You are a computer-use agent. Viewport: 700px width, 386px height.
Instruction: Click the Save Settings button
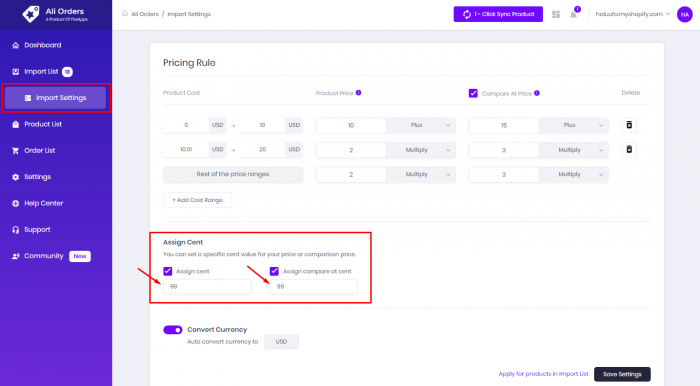622,374
